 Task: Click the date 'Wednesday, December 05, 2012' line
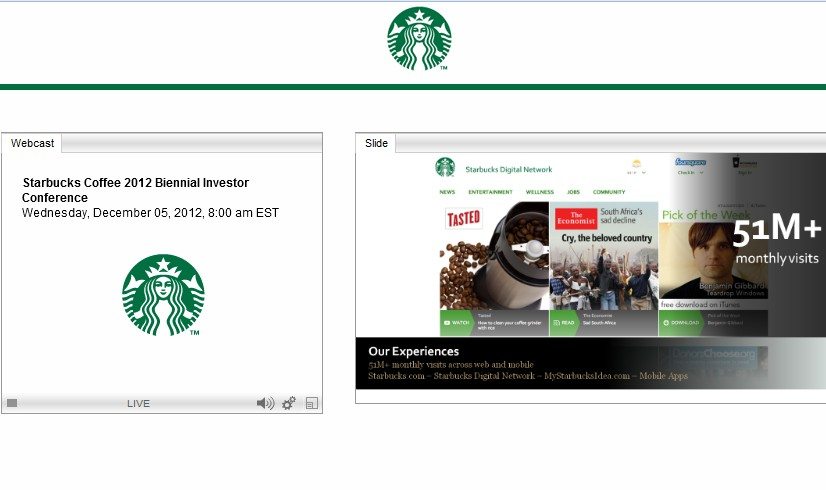[x=150, y=213]
